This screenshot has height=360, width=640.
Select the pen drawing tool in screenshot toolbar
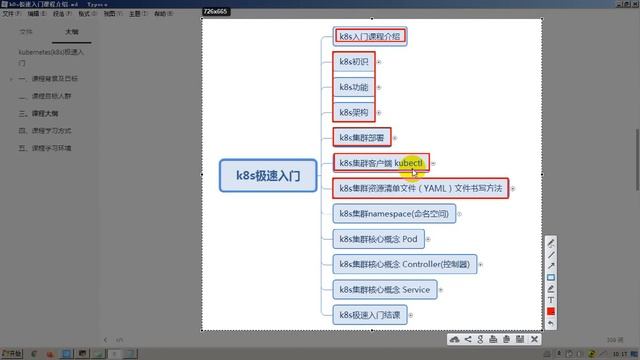(551, 243)
